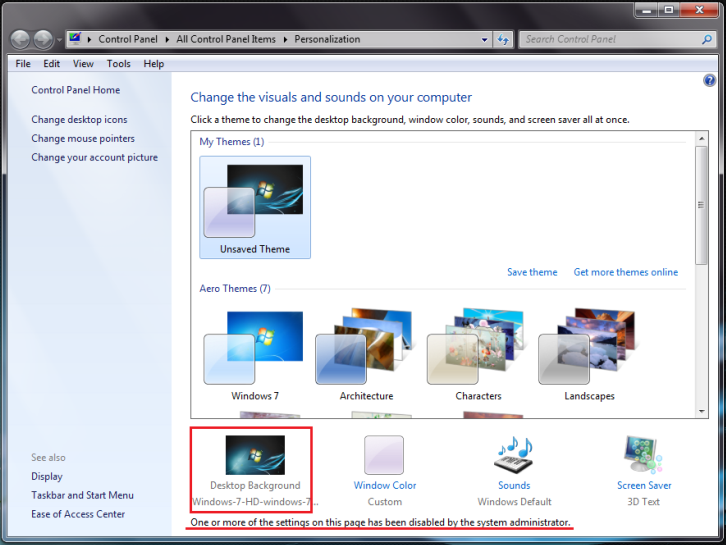
Task: Click Personalization in the breadcrumb
Action: (327, 39)
